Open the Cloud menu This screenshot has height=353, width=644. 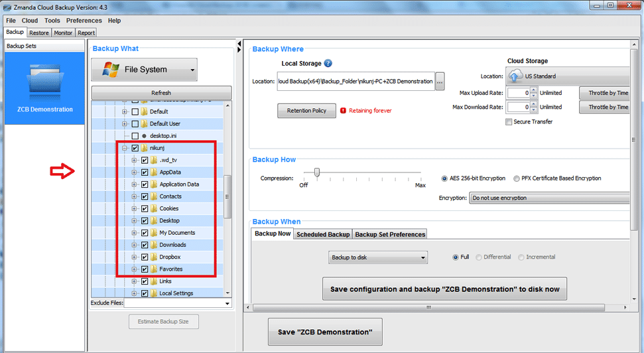click(30, 21)
